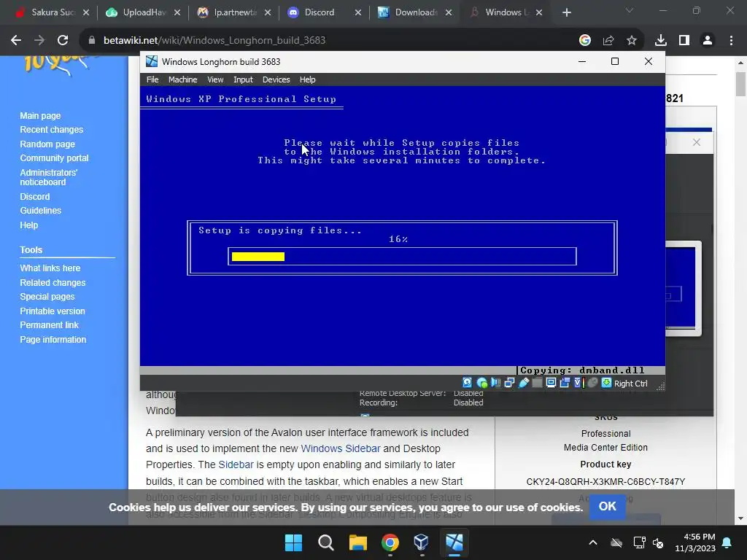Screen dimensions: 747x560
Task: Open Recent changes link
Action: [52, 130]
